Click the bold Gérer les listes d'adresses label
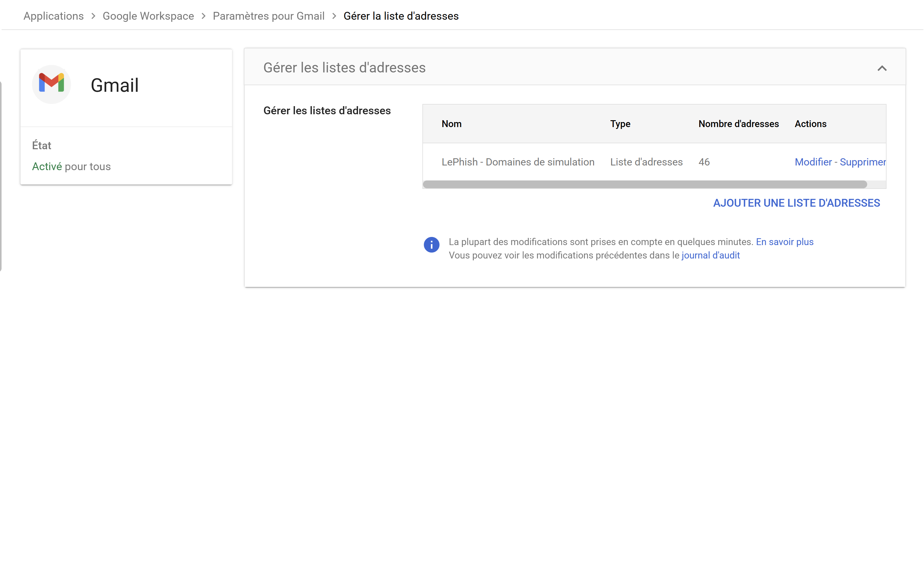The height and width of the screenshot is (566, 924). (327, 110)
